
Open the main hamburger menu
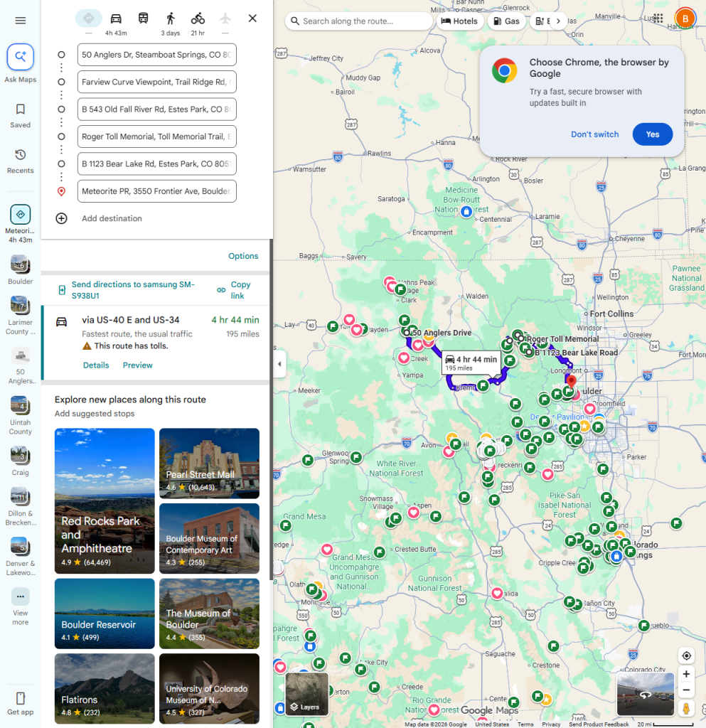21,21
